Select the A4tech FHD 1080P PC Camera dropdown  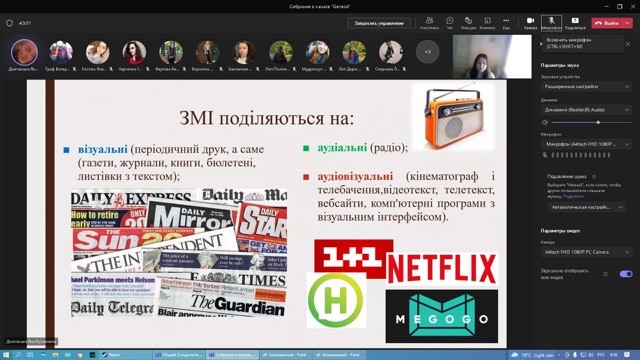pyautogui.click(x=587, y=252)
